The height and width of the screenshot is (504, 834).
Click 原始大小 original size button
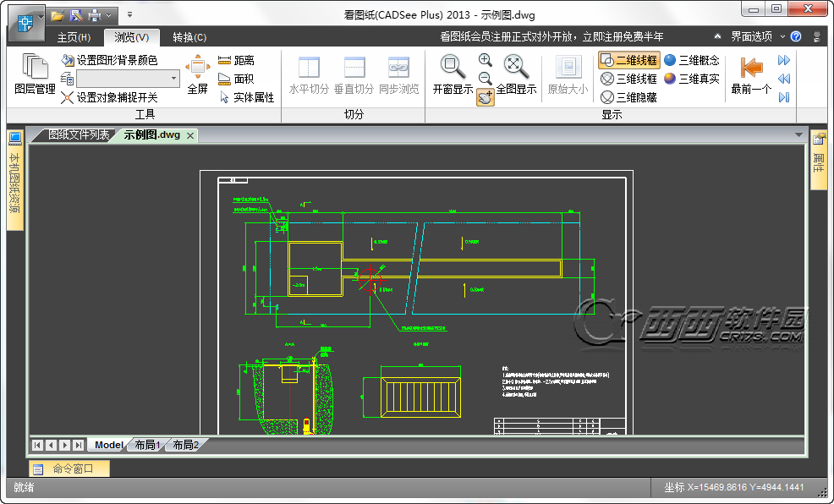(568, 75)
